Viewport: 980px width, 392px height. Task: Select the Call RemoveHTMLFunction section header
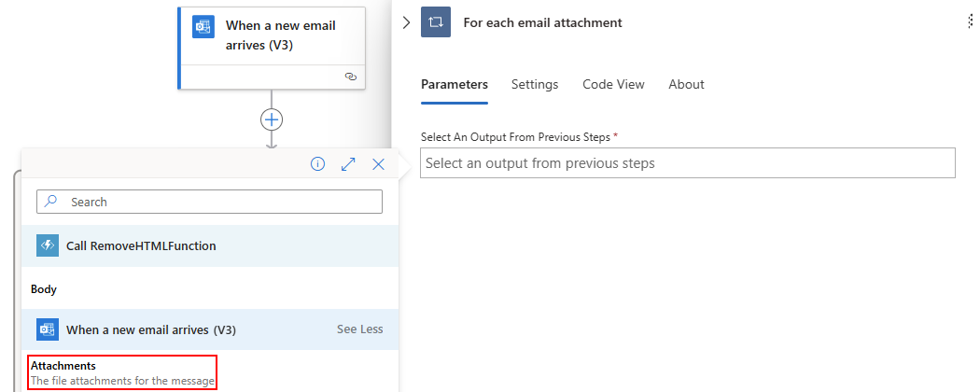(x=141, y=246)
